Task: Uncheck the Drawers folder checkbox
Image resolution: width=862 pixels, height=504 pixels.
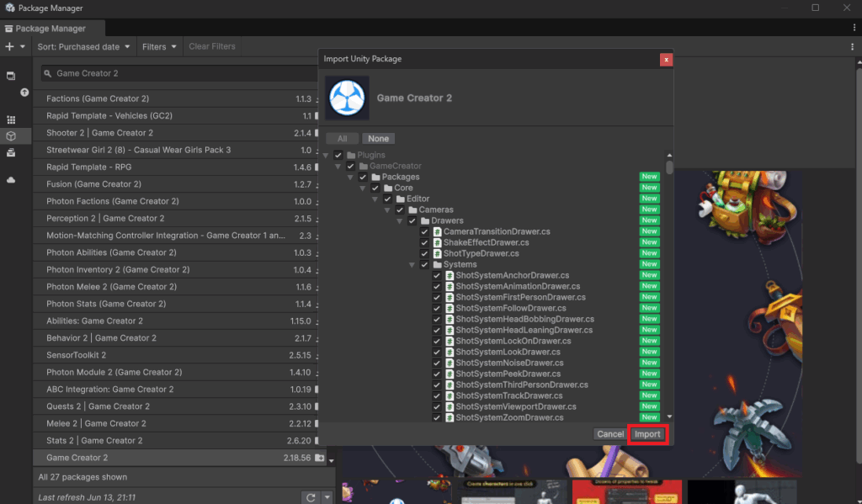Action: (x=412, y=221)
